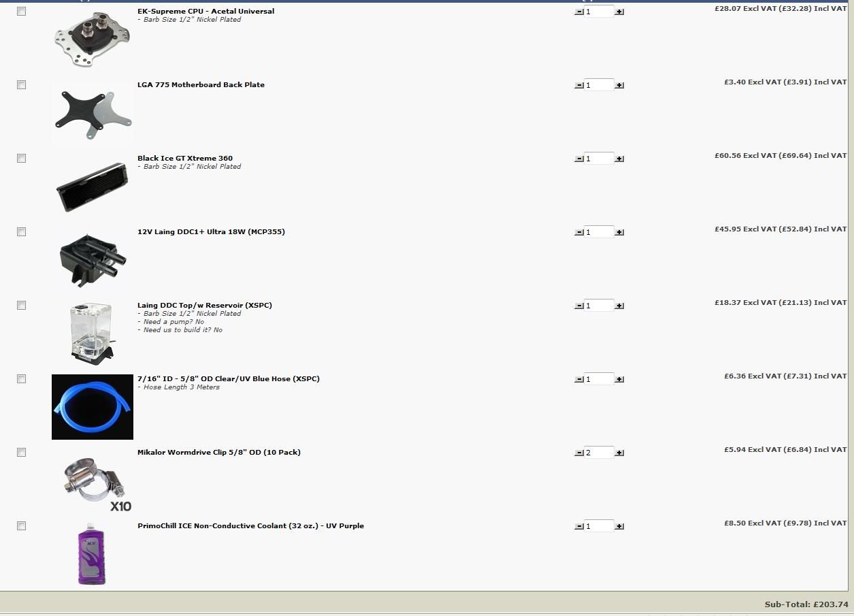View LGA 775 back plate thumbnail
Image resolution: width=854 pixels, height=616 pixels.
(93, 112)
